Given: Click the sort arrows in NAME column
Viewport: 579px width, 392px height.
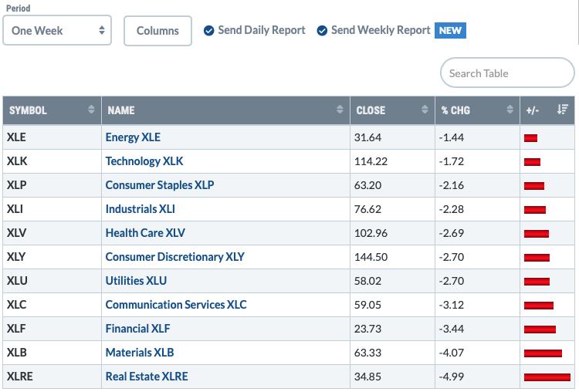Looking at the screenshot, I should [340, 110].
